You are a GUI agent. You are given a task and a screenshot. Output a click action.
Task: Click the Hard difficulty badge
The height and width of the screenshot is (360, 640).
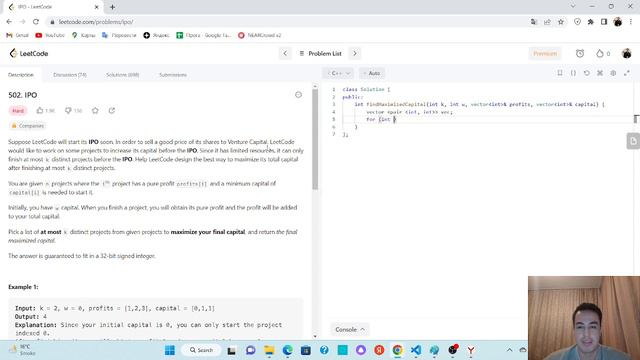point(18,111)
